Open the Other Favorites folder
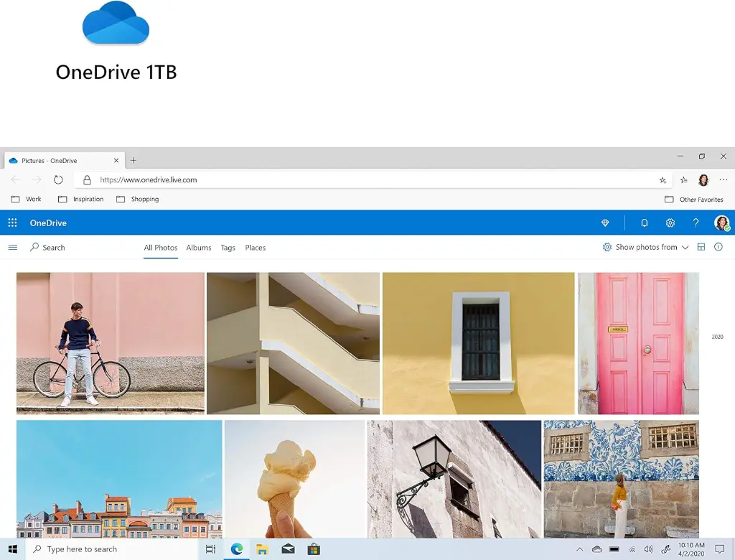735x560 pixels. [694, 200]
